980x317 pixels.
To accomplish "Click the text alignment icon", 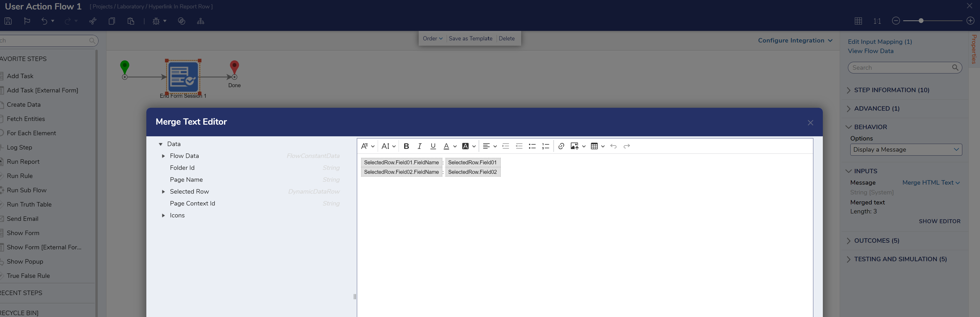I will (x=486, y=146).
